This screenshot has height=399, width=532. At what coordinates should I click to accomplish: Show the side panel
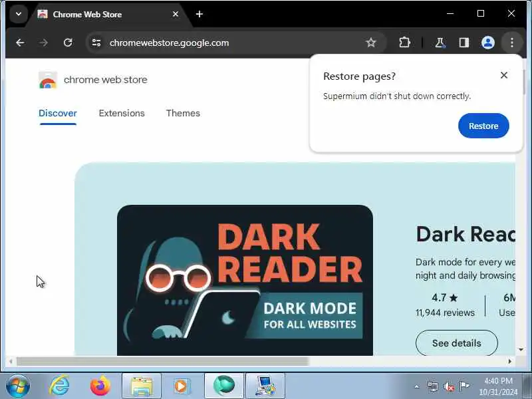pyautogui.click(x=464, y=43)
